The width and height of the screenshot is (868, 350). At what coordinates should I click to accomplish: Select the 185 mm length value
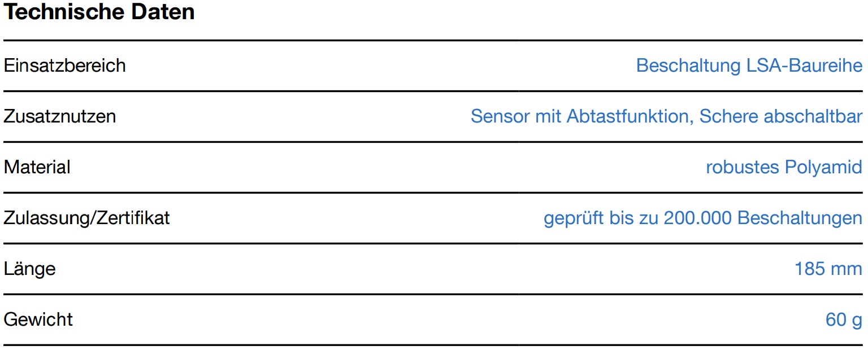coord(828,269)
